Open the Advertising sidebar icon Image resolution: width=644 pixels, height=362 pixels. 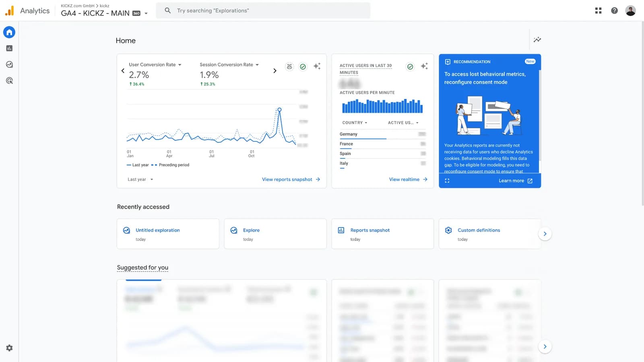(9, 80)
